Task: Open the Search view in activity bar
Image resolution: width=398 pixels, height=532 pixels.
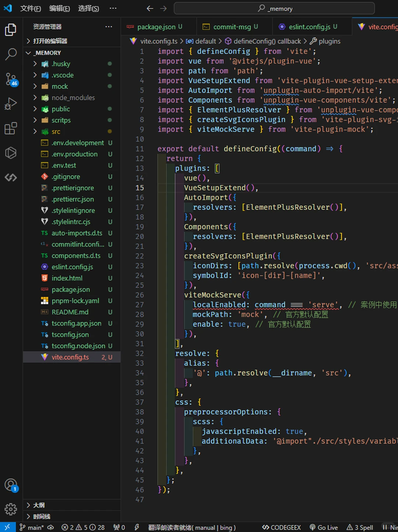Action: pos(11,54)
